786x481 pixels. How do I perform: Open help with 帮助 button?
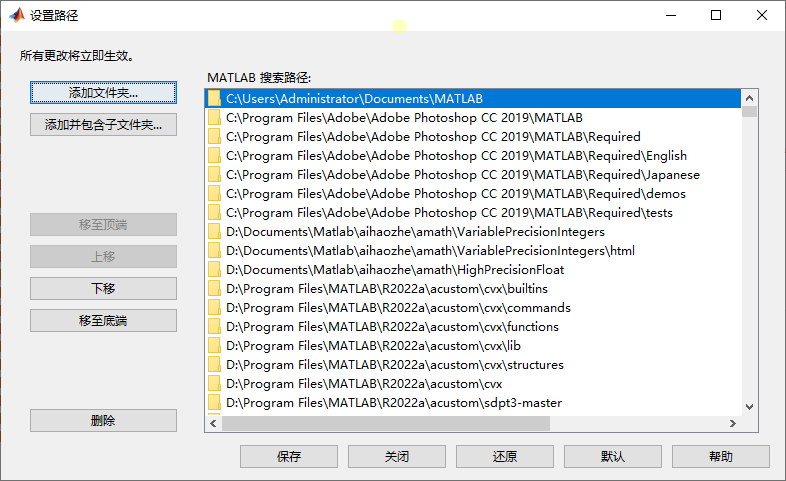[721, 456]
